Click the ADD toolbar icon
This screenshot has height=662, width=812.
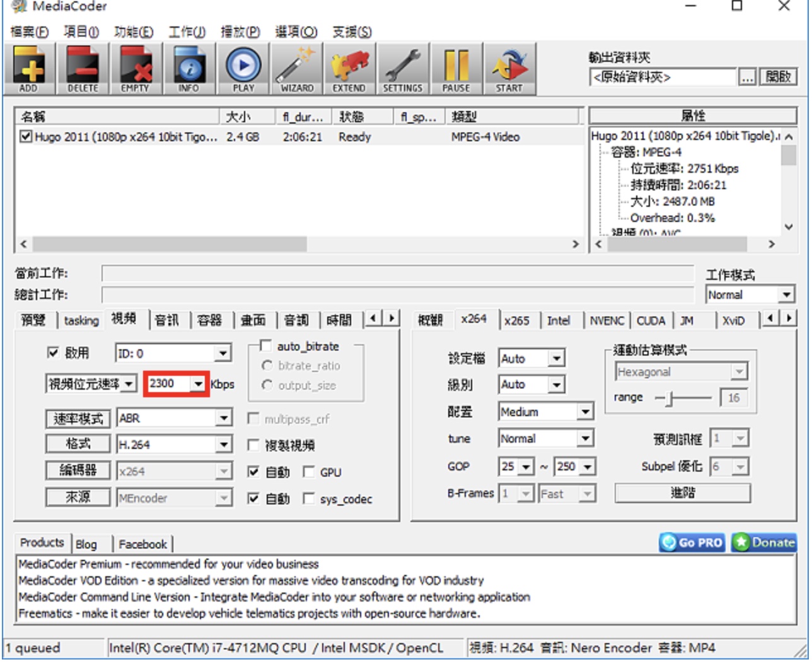coord(28,69)
